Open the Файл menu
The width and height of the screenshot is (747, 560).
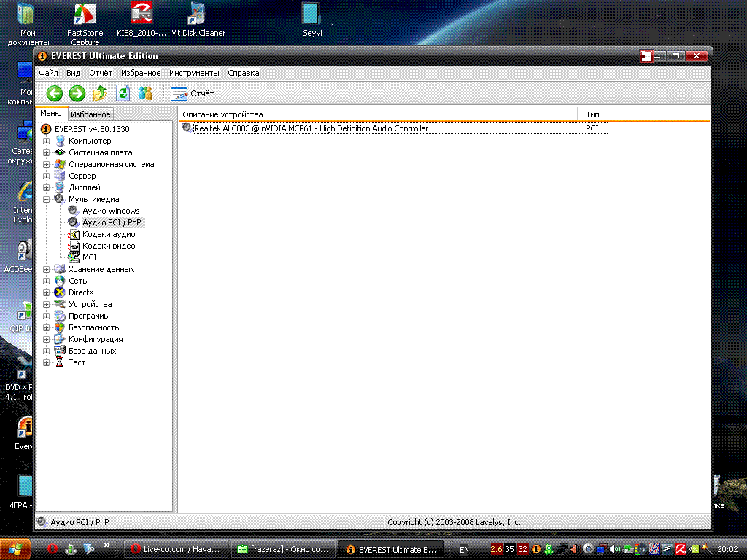(48, 73)
